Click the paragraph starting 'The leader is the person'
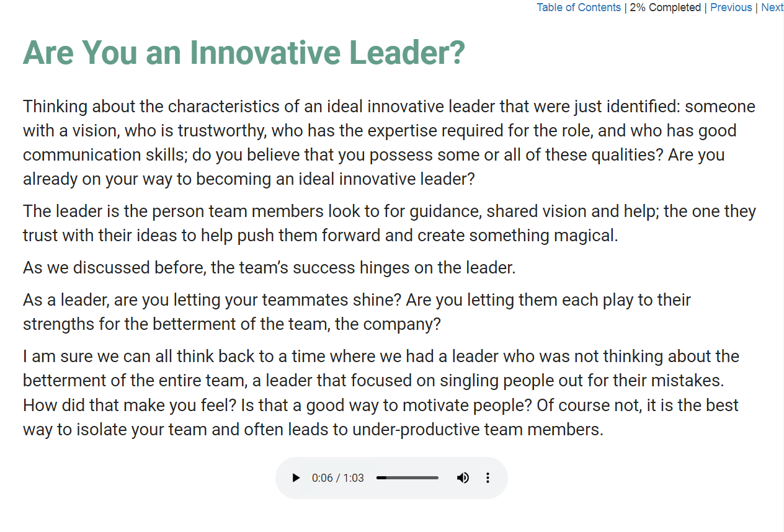Screen dimensions: 784x532 (x=390, y=223)
